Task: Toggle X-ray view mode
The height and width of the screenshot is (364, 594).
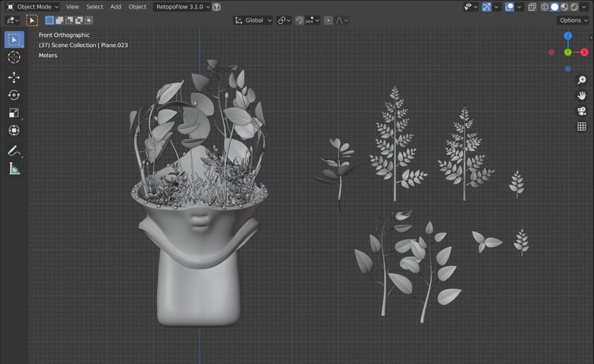Action: tap(533, 7)
